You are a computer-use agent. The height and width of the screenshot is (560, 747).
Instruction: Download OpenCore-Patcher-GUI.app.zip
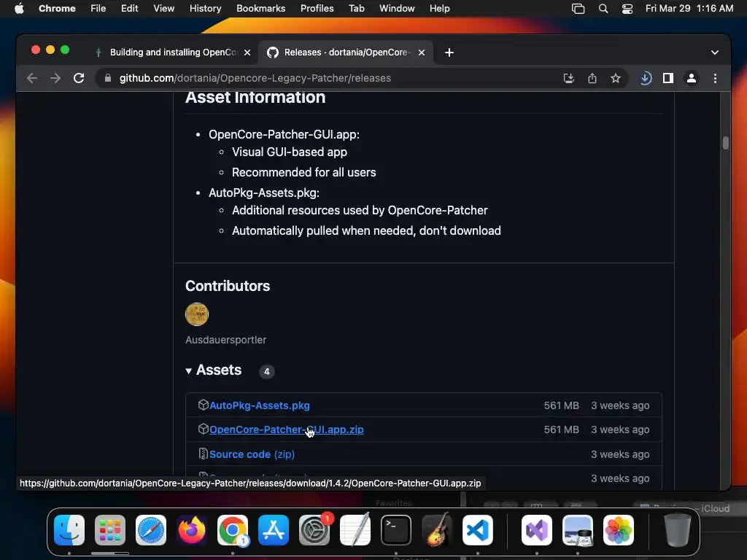pyautogui.click(x=286, y=429)
